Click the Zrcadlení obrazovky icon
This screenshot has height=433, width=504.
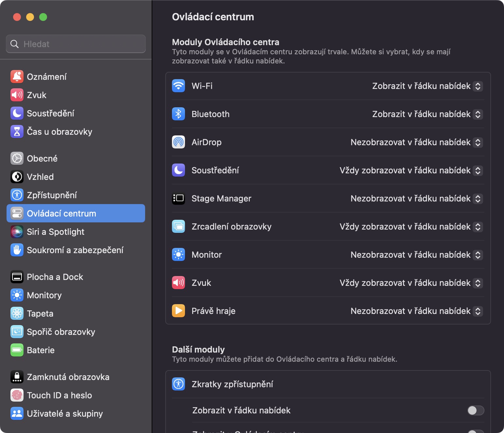178,227
